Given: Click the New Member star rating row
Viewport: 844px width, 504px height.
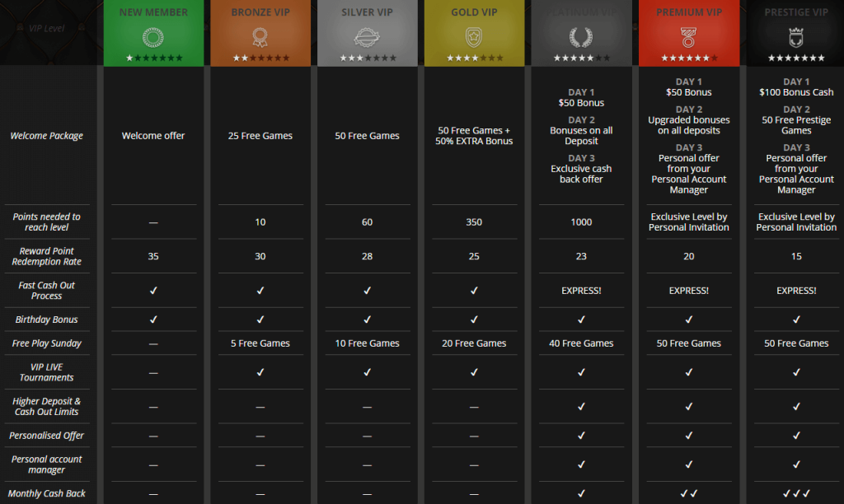Looking at the screenshot, I should pos(154,58).
